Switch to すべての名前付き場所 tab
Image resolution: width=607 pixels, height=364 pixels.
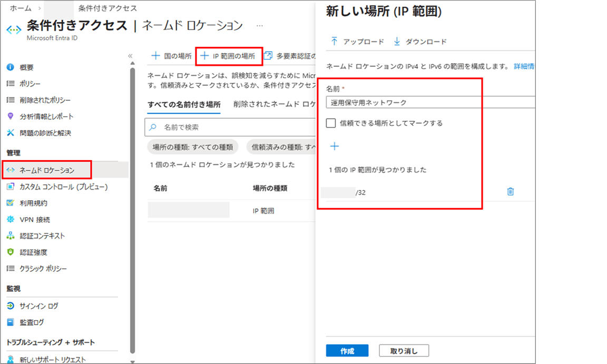click(x=184, y=104)
